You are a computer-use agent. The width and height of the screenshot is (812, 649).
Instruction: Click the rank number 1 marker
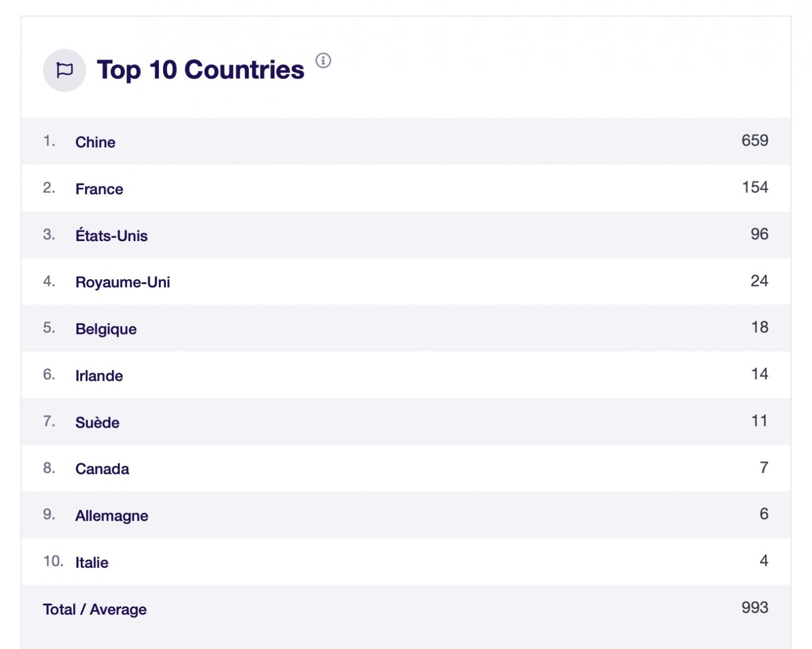tap(49, 141)
